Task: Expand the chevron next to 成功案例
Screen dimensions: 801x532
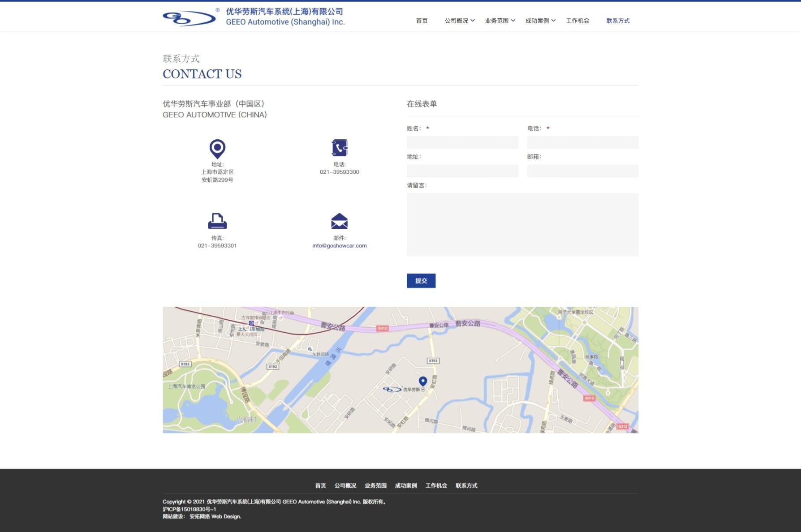Action: 553,21
